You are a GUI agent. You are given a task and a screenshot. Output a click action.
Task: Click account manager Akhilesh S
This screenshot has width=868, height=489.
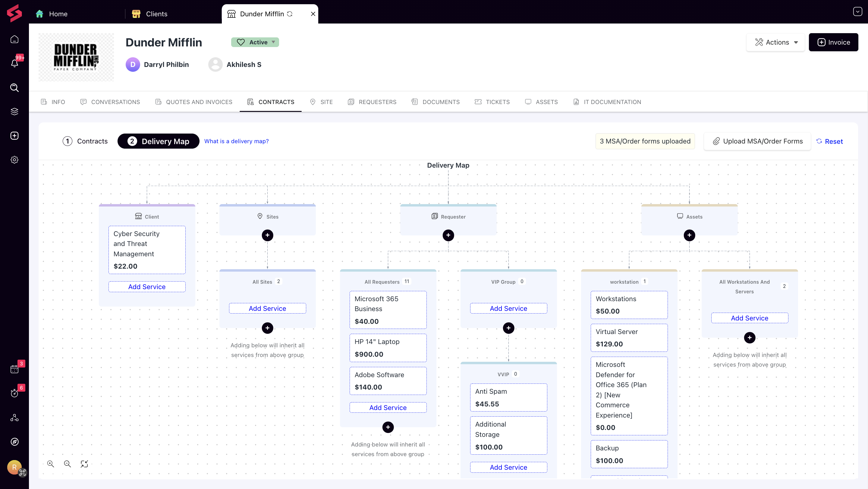point(235,65)
